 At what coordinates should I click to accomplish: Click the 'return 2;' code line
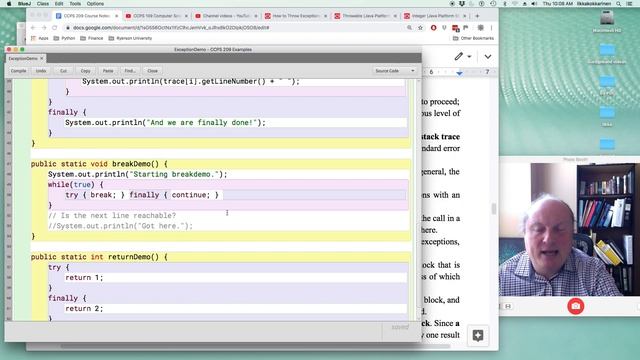click(84, 309)
